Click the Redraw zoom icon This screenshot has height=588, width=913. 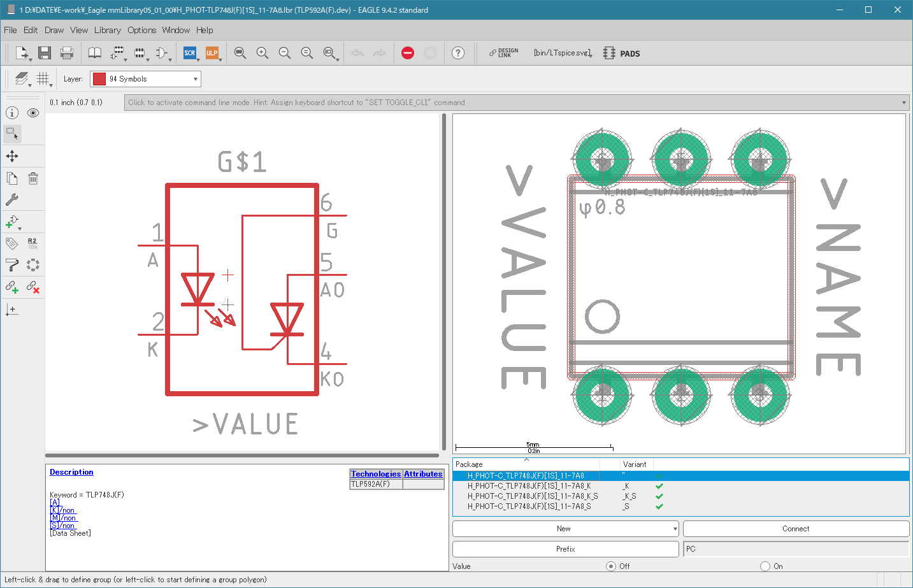(307, 53)
